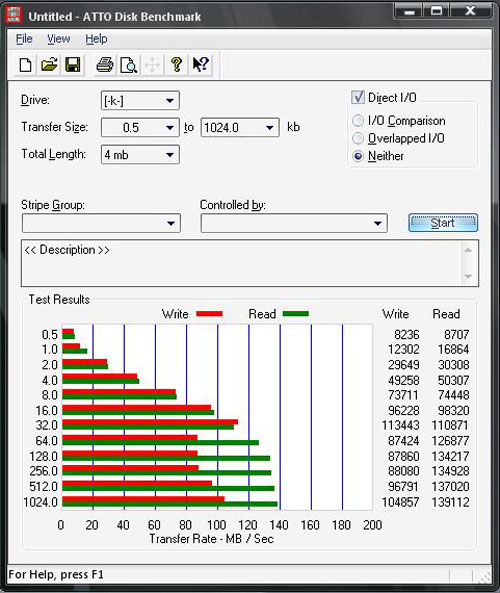
Task: Select the Overlapped I/O radio button
Action: (358, 138)
